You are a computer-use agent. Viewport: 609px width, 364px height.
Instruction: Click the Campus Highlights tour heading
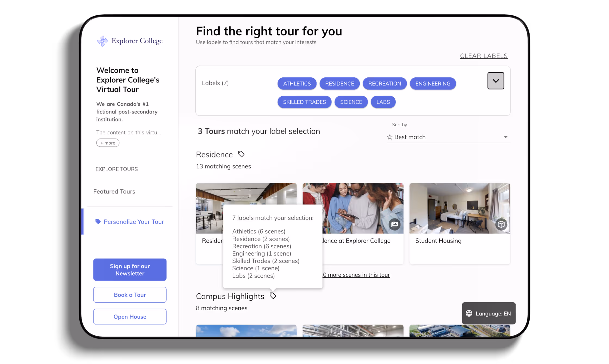pyautogui.click(x=230, y=296)
